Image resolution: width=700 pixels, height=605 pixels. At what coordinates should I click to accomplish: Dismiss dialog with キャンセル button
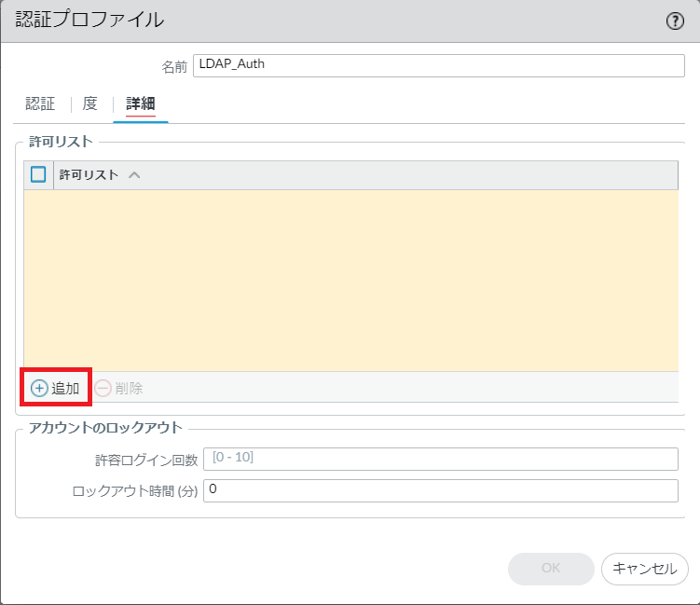[645, 569]
